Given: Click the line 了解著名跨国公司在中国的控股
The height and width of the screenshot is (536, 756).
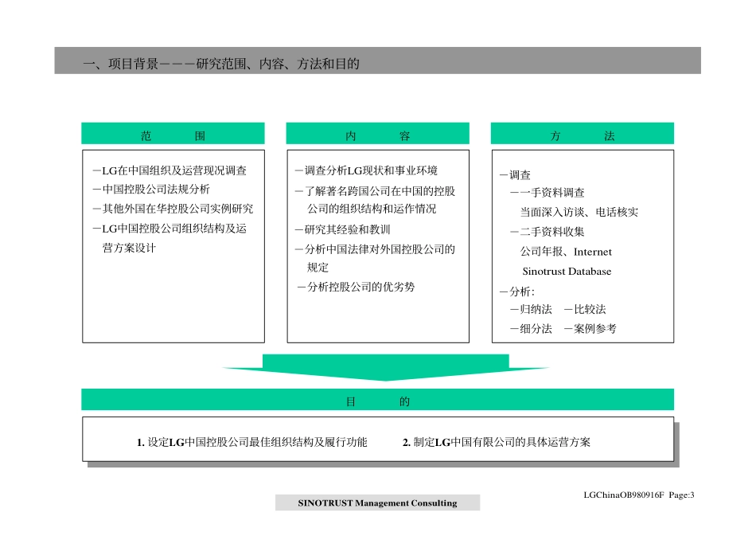Looking at the screenshot, I should [375, 191].
